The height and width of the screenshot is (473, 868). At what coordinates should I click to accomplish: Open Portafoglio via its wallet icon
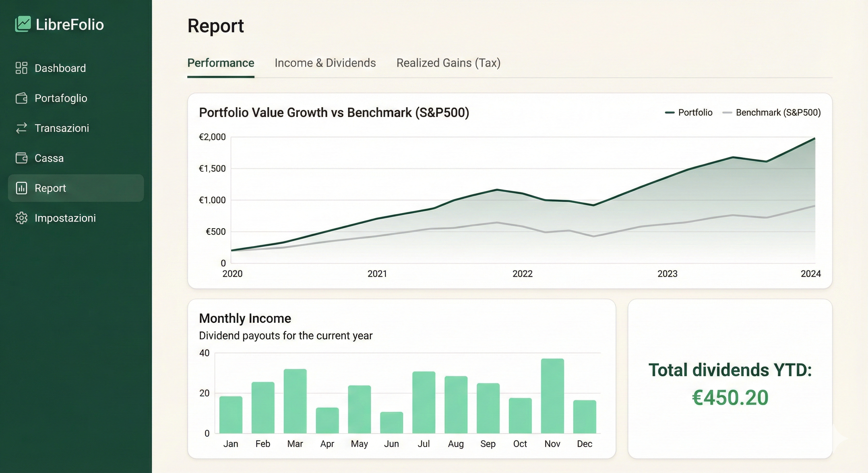[21, 98]
